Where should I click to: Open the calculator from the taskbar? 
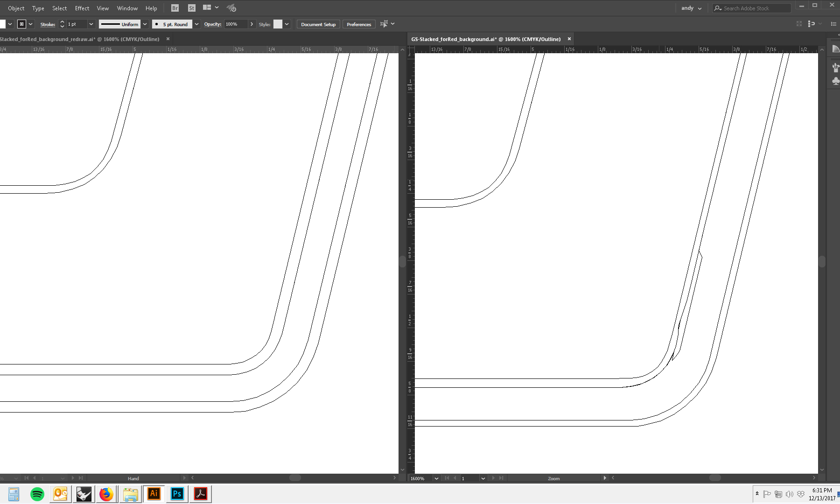point(14,494)
